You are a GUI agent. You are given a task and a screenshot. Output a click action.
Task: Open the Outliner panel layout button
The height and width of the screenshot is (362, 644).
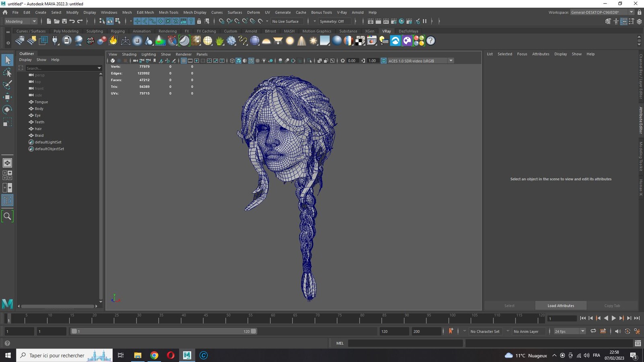pyautogui.click(x=7, y=200)
